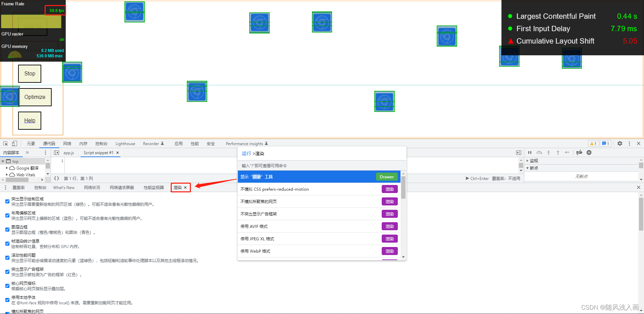Click the Chrome logo image beside the Stop button
Viewport: 644px width, 314px height.
pyautogui.click(x=72, y=72)
